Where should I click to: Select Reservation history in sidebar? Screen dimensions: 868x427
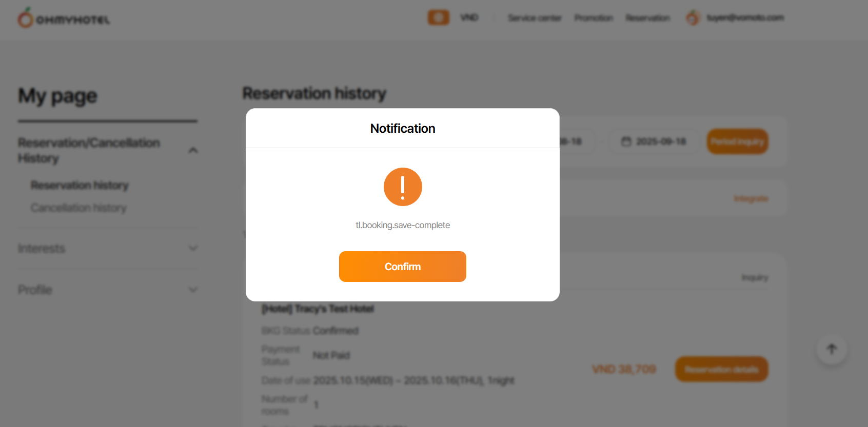pos(80,185)
